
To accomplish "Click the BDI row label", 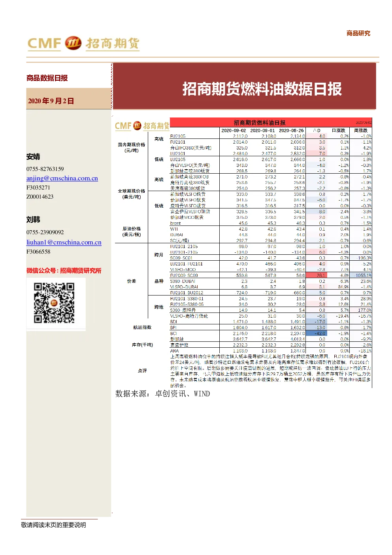I will (174, 322).
